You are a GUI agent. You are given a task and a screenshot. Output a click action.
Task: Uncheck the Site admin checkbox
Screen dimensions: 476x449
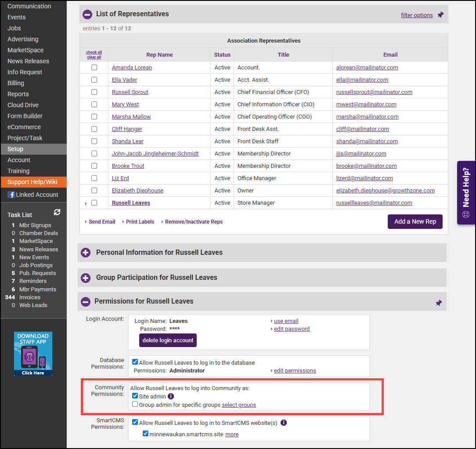pyautogui.click(x=135, y=396)
